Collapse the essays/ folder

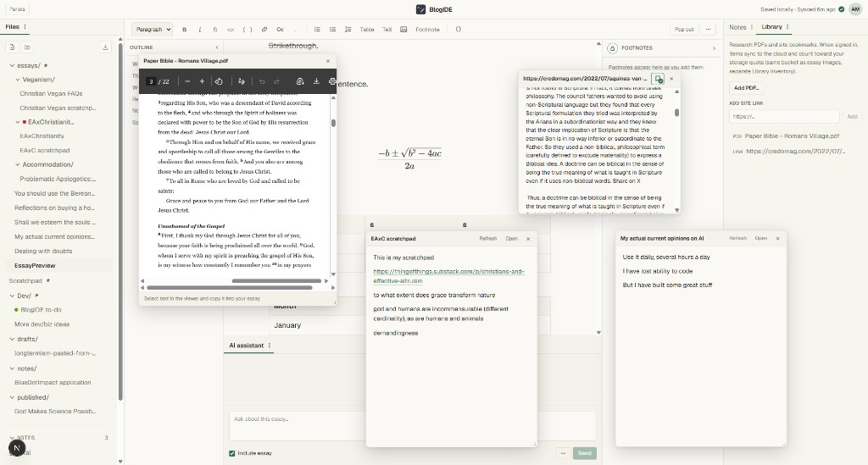tap(12, 65)
